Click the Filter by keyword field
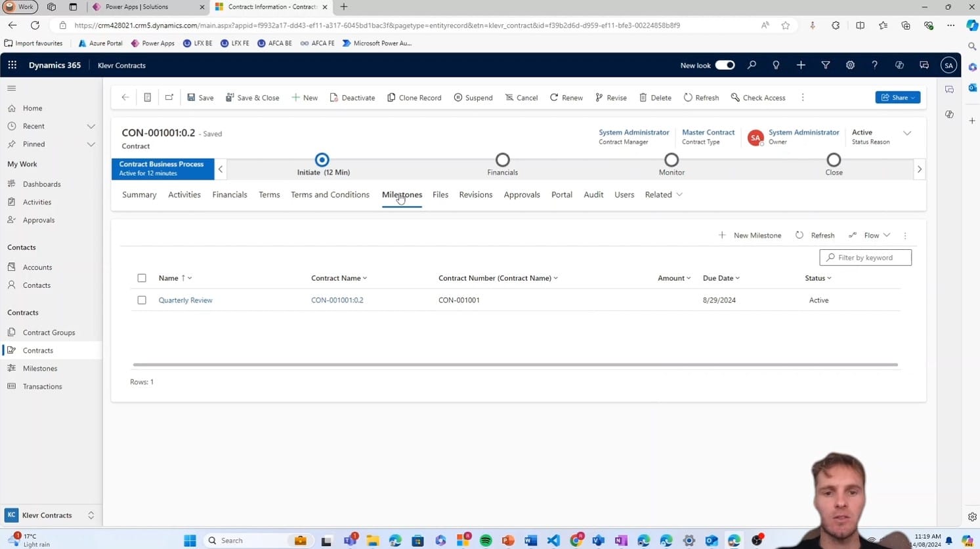The image size is (980, 549). pyautogui.click(x=866, y=258)
